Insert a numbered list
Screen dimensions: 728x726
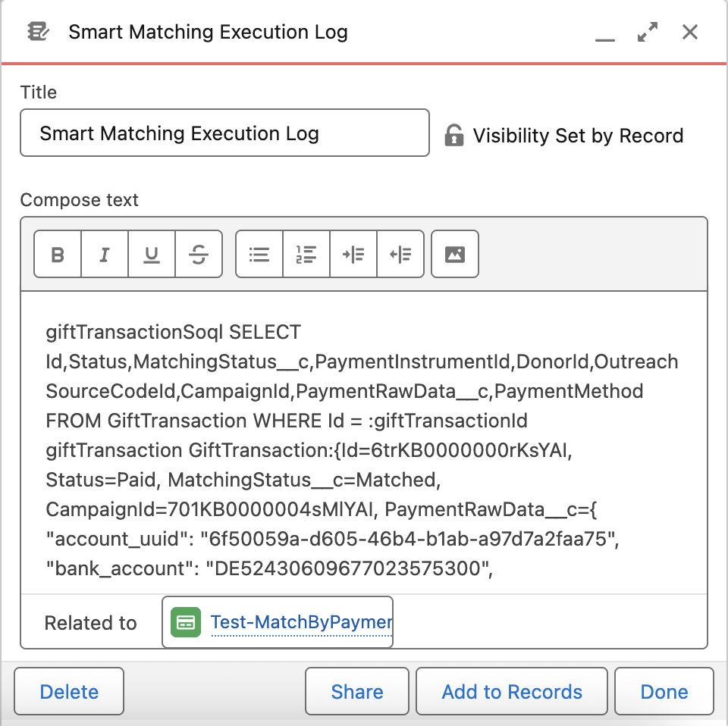pos(306,255)
